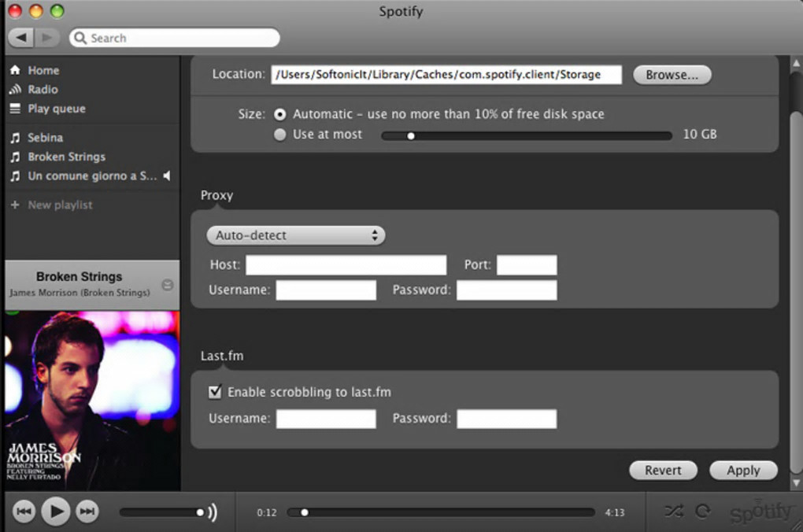The image size is (803, 532).
Task: Open the Auto-detect proxy dropdown
Action: [295, 235]
